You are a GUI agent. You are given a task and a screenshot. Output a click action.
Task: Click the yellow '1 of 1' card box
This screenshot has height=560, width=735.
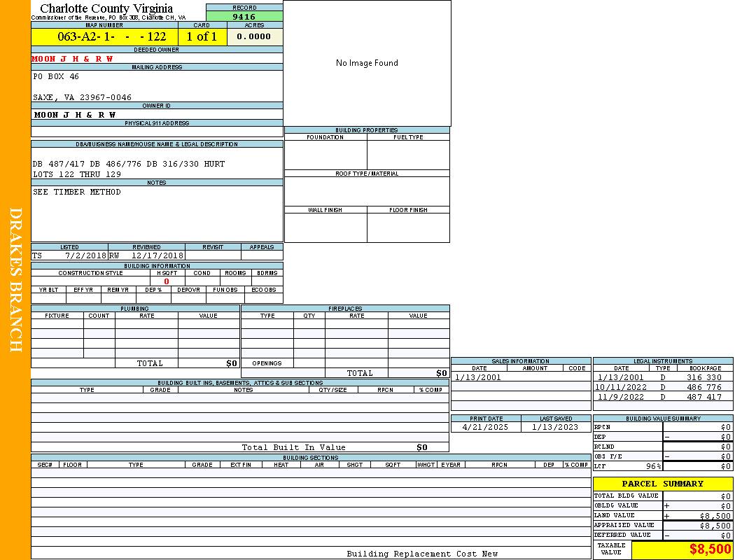tap(202, 36)
